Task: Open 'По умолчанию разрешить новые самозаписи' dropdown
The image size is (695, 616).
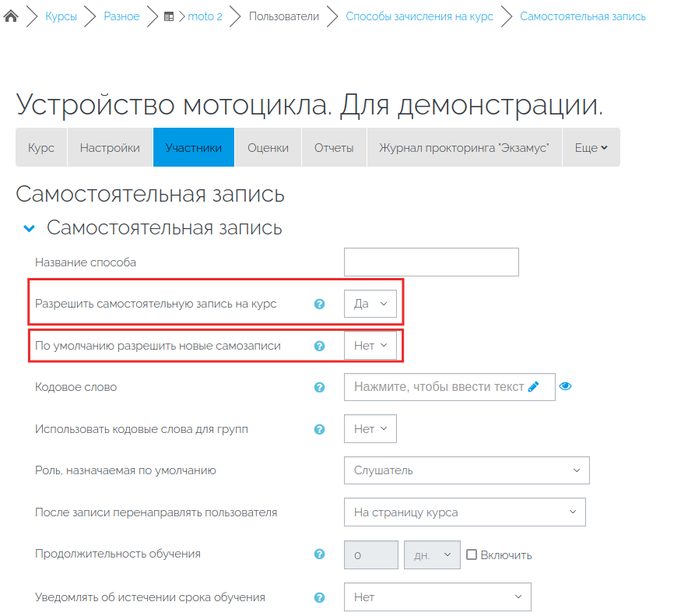Action: [x=370, y=346]
